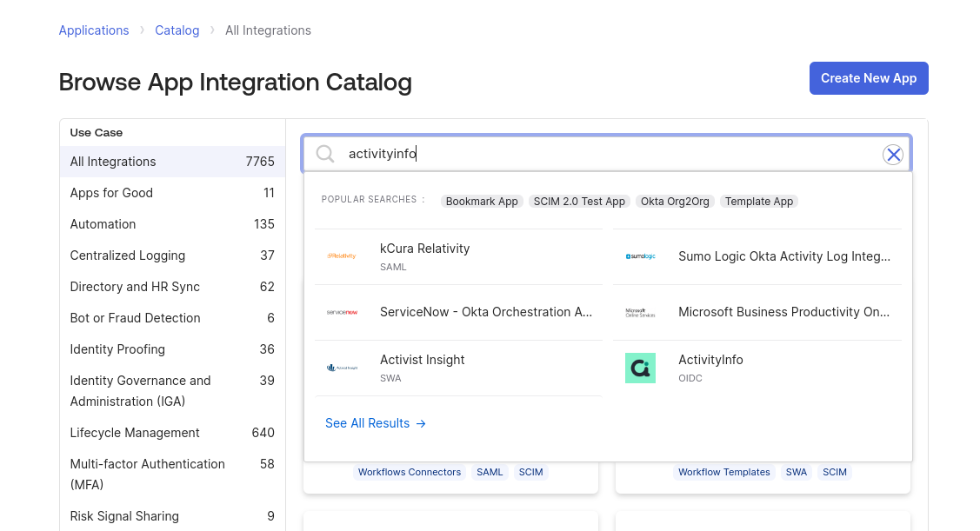This screenshot has width=980, height=531.
Task: Select the All Integrations use case
Action: pyautogui.click(x=172, y=162)
